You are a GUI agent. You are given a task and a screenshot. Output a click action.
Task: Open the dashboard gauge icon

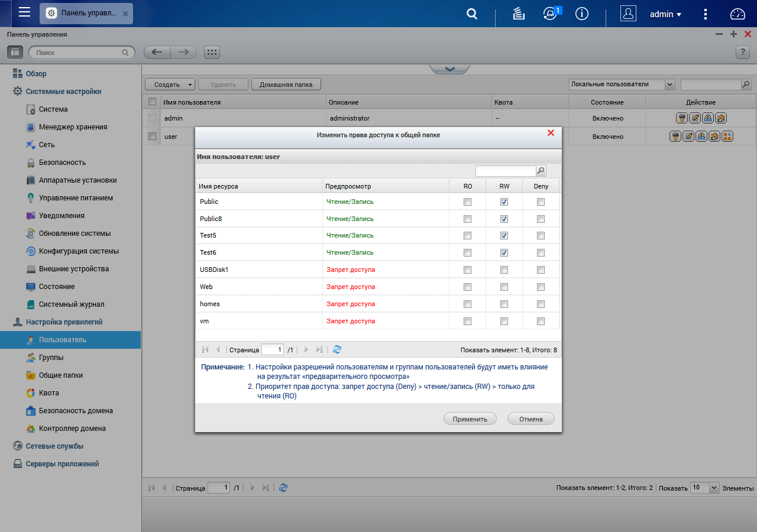(737, 14)
